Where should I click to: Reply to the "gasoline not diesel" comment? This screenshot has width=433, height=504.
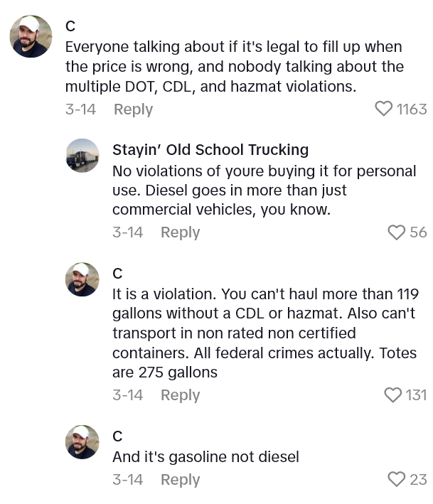tap(180, 480)
